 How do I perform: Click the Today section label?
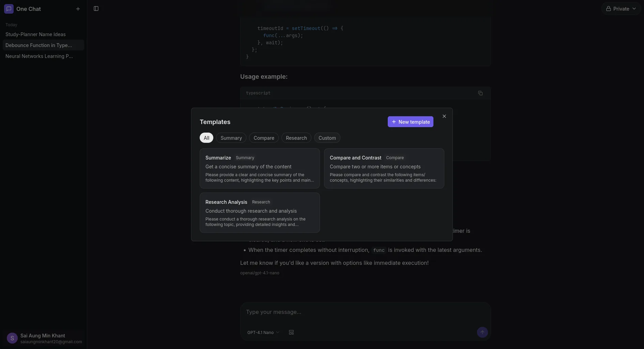(11, 25)
